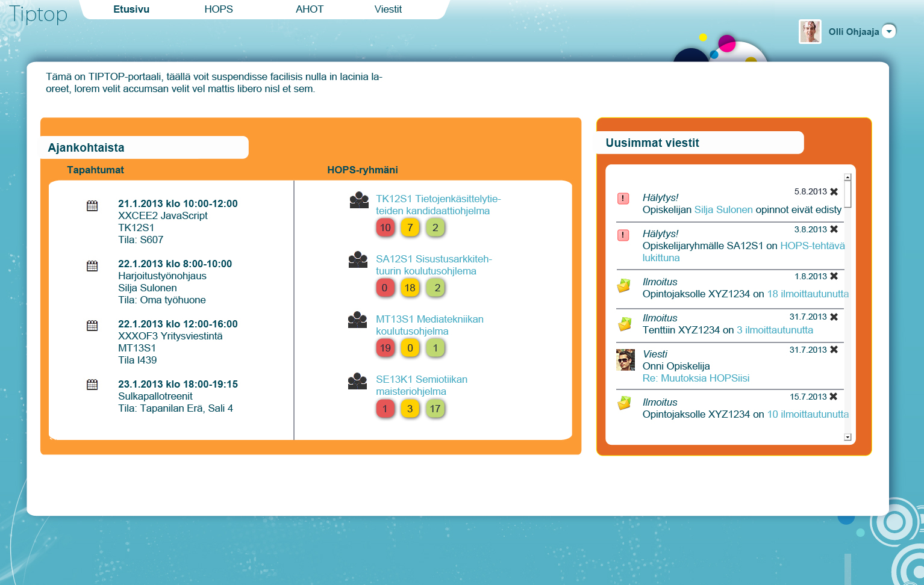Expand the Olli Ohjaaja user dropdown arrow
924x585 pixels.
tap(889, 31)
